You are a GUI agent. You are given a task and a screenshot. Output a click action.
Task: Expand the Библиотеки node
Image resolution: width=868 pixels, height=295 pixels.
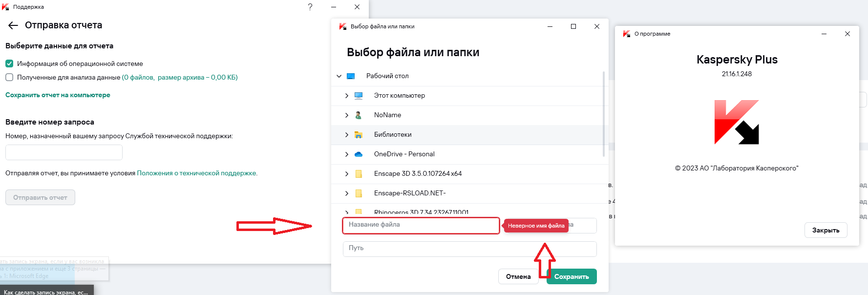(x=347, y=135)
